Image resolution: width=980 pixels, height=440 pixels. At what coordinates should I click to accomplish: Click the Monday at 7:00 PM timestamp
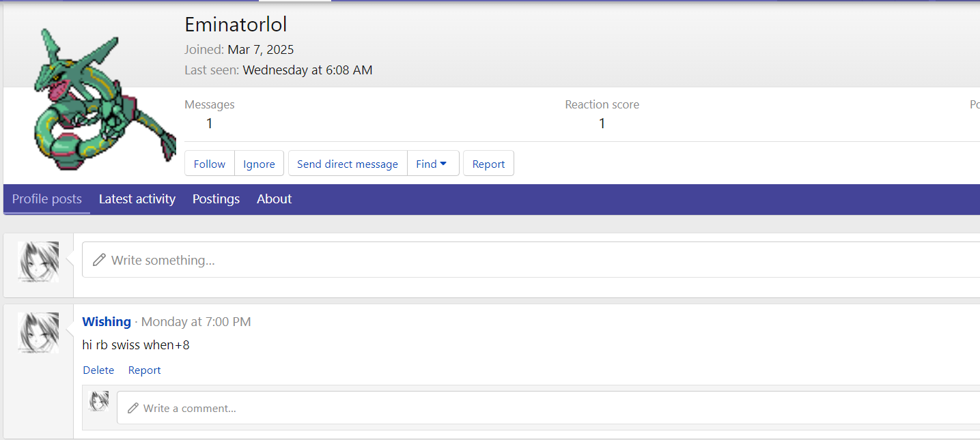pyautogui.click(x=196, y=321)
